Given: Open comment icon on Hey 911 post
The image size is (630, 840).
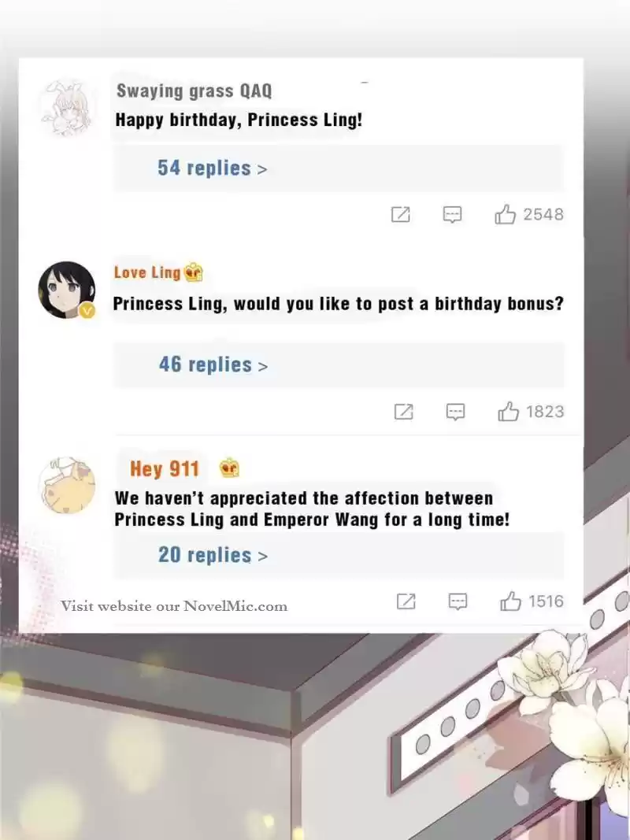Looking at the screenshot, I should tap(458, 601).
